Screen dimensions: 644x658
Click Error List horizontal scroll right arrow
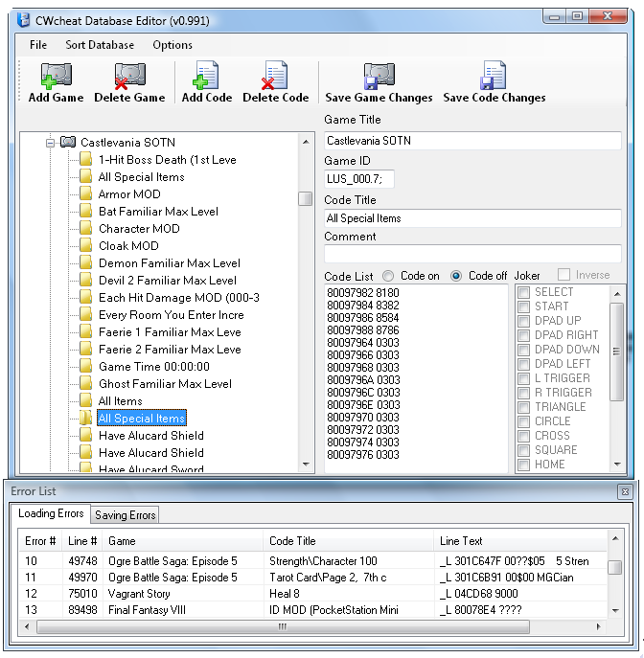coord(599,627)
